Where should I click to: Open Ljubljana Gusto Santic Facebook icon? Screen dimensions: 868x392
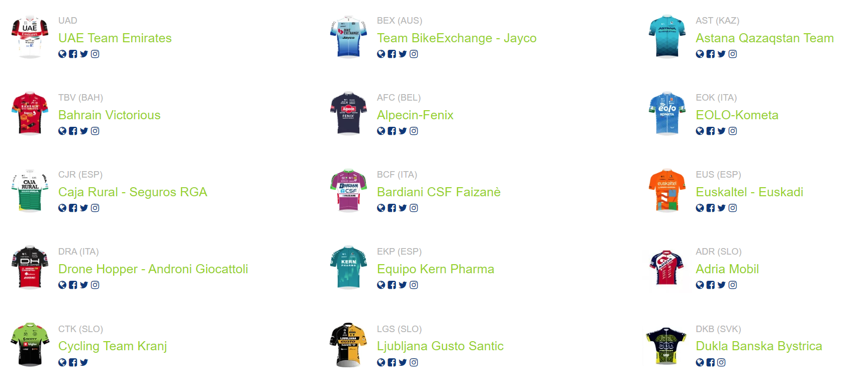(x=392, y=362)
